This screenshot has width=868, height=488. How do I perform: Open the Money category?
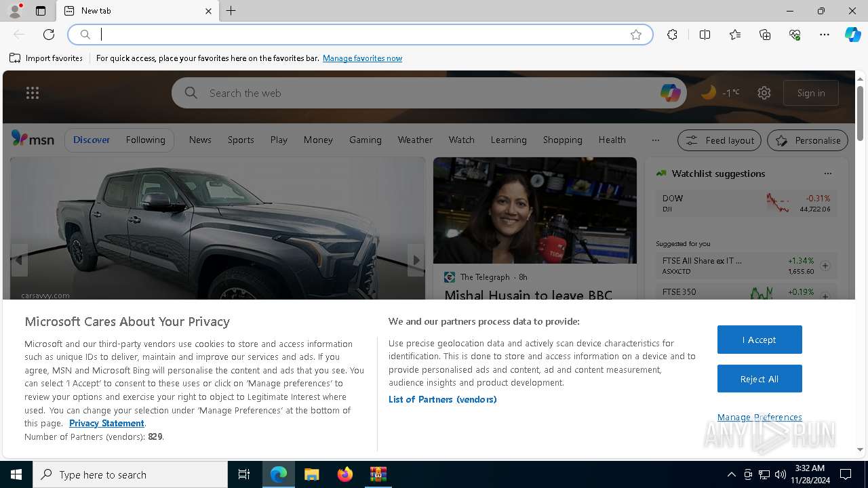(318, 140)
